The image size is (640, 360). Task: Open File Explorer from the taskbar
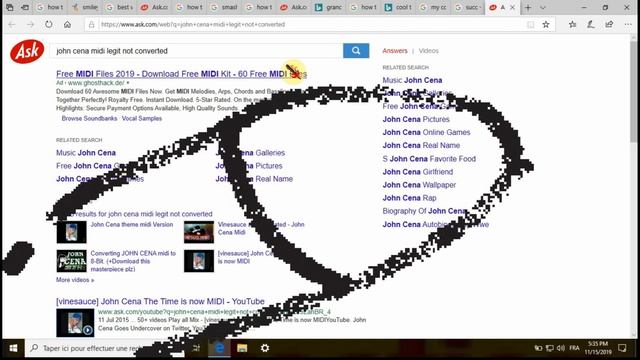(242, 348)
